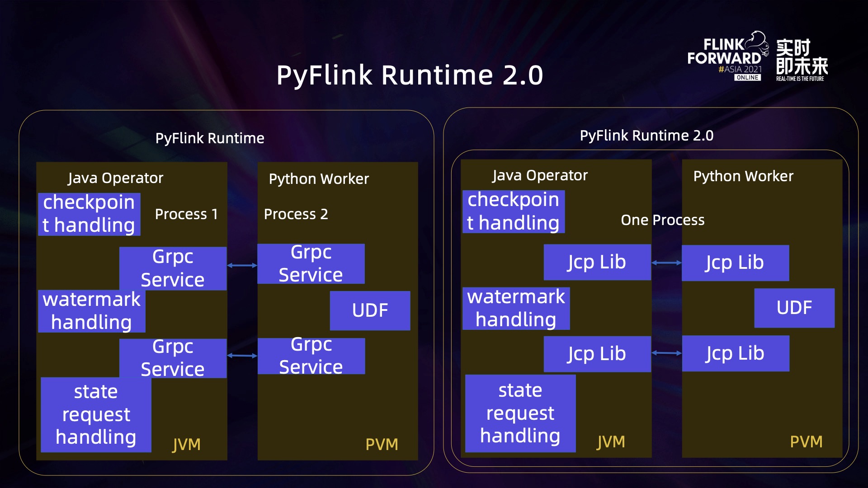
Task: Expand the PyFlink Runtime panel on the left
Action: (x=210, y=138)
